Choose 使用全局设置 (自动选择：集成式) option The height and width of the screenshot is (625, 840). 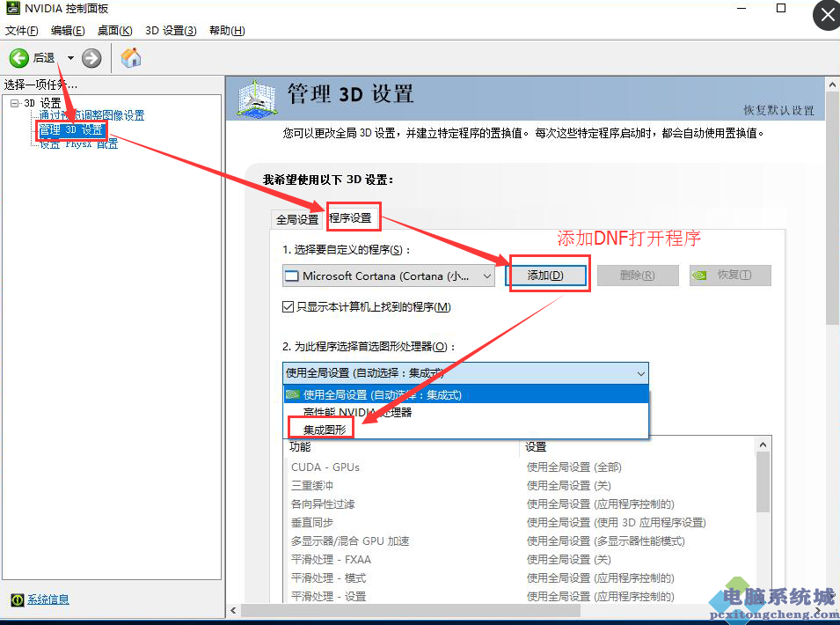click(x=465, y=395)
